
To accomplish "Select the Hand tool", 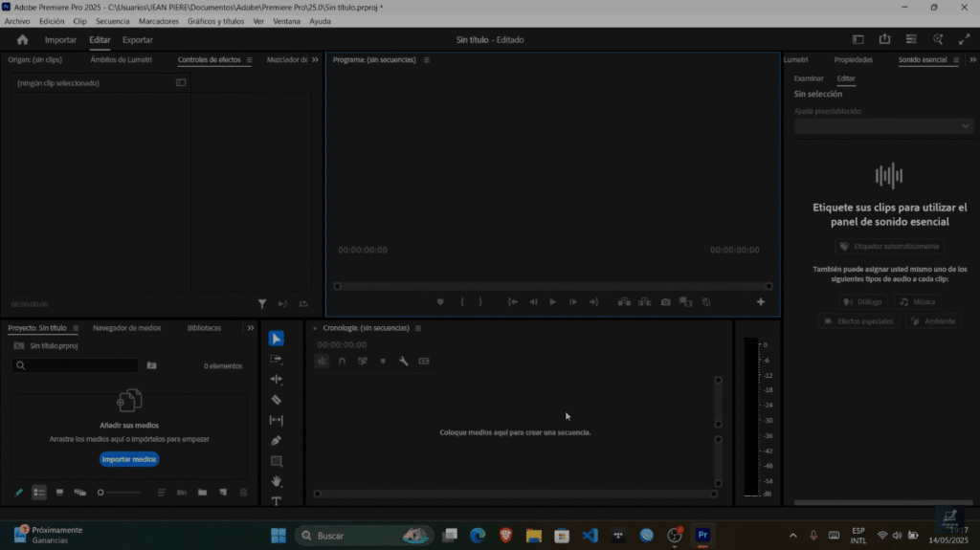I will point(277,481).
